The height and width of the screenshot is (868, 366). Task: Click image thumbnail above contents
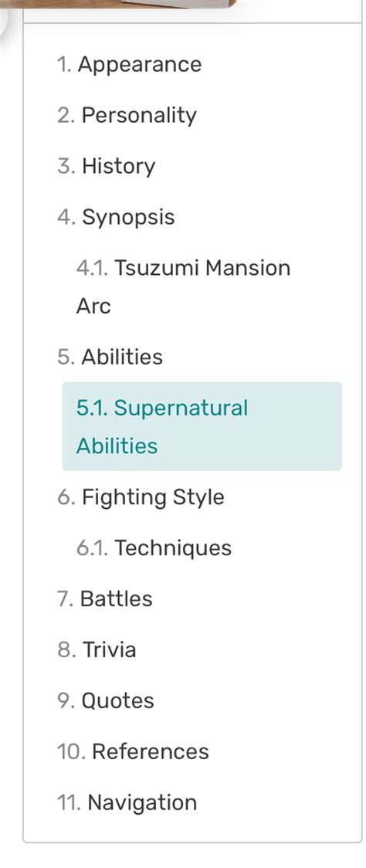tap(118, 3)
